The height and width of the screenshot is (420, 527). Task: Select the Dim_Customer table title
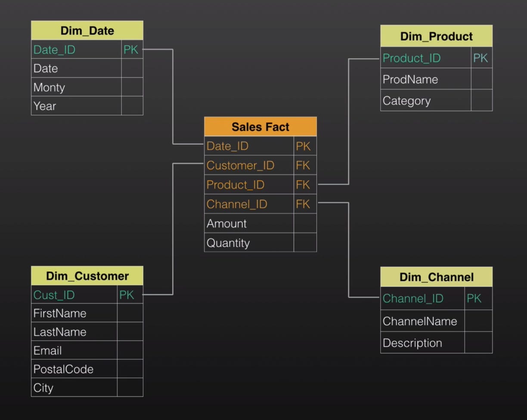tap(87, 275)
